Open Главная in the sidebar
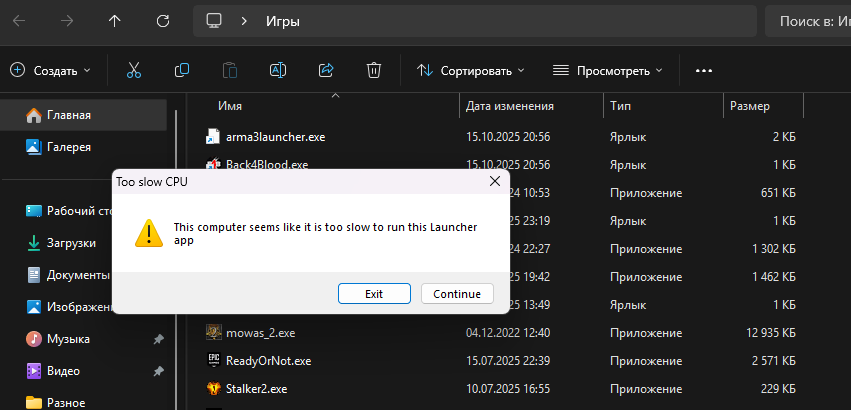This screenshot has height=410, width=851. [68, 115]
